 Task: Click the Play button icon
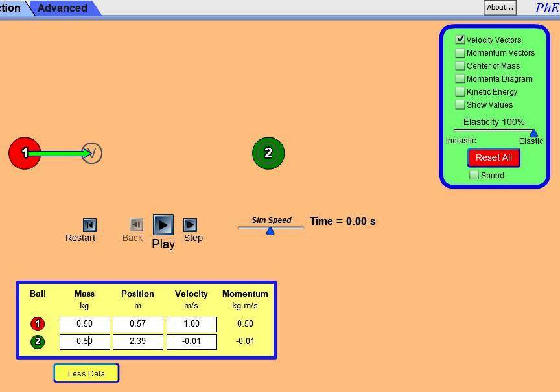(x=163, y=225)
